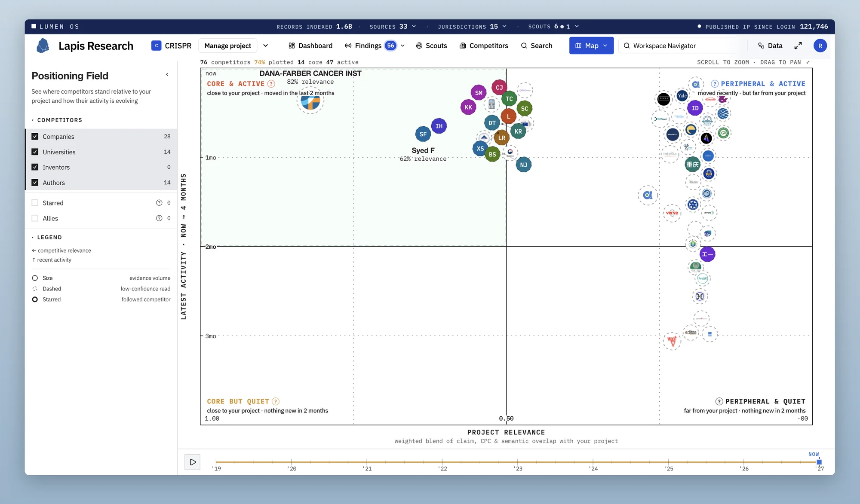Image resolution: width=860 pixels, height=504 pixels.
Task: Select the NJ competitor bubble
Action: tap(523, 165)
